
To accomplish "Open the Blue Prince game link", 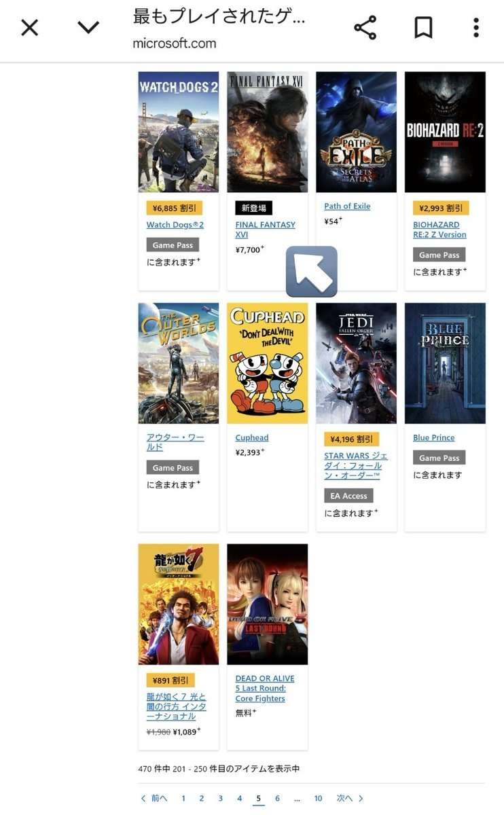I will click(434, 438).
